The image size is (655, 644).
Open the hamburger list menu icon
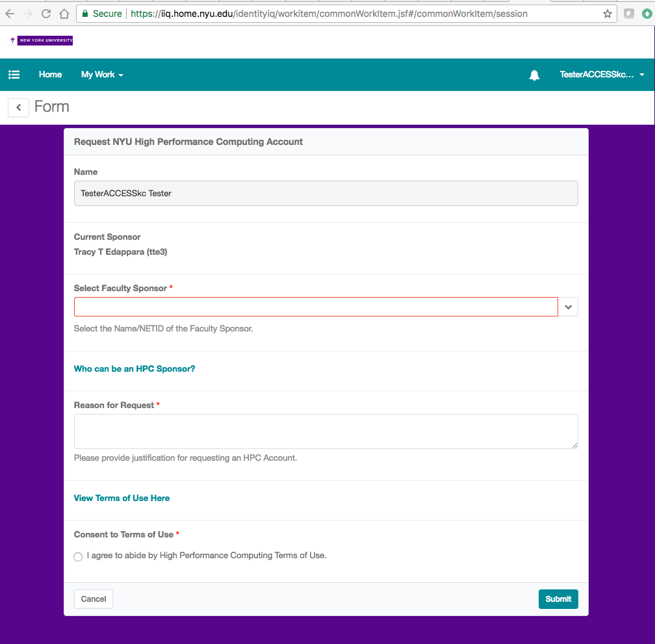click(14, 75)
